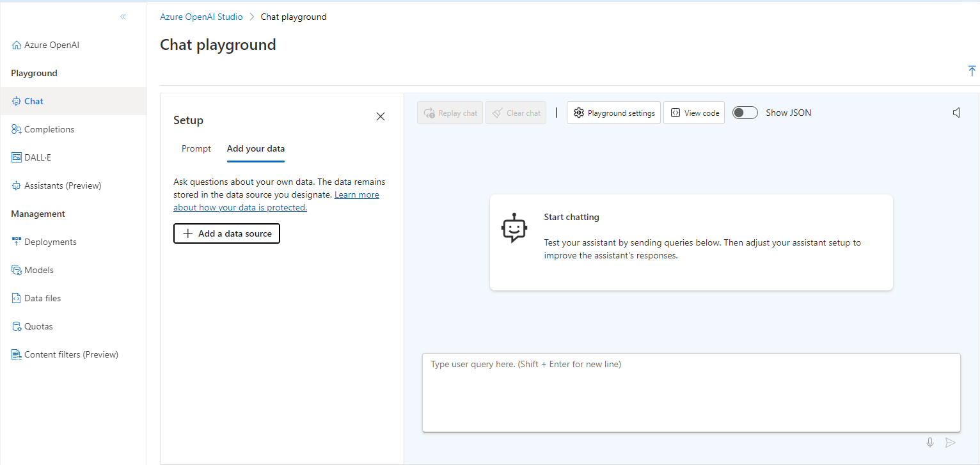Image resolution: width=980 pixels, height=465 pixels.
Task: Click the Clear chat button
Action: (x=516, y=113)
